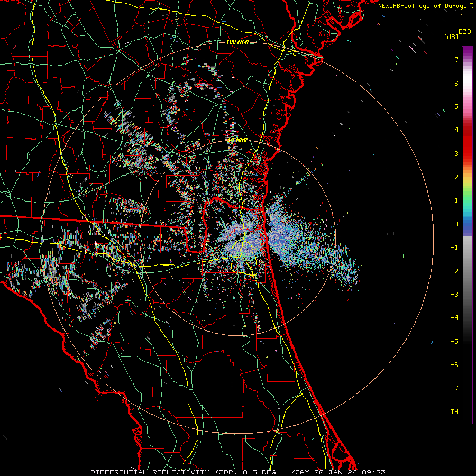
Task: Click the 5 tick label on the scale
Action: (456, 106)
